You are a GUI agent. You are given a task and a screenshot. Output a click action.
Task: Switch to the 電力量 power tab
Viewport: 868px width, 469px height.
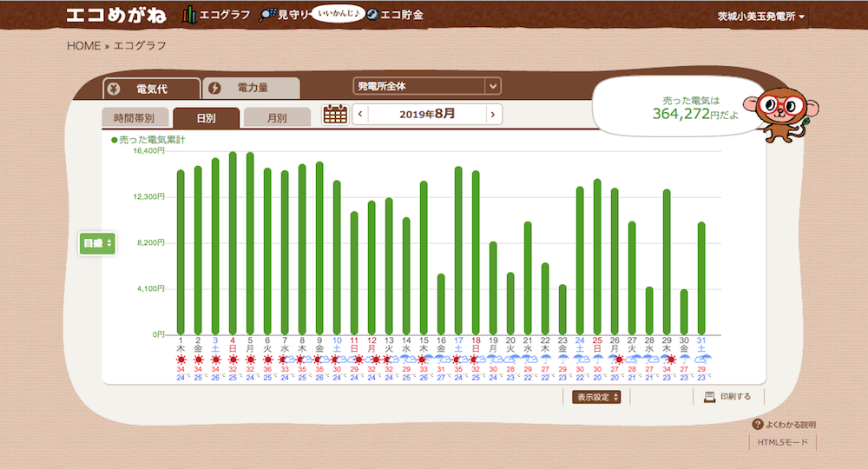coord(252,88)
